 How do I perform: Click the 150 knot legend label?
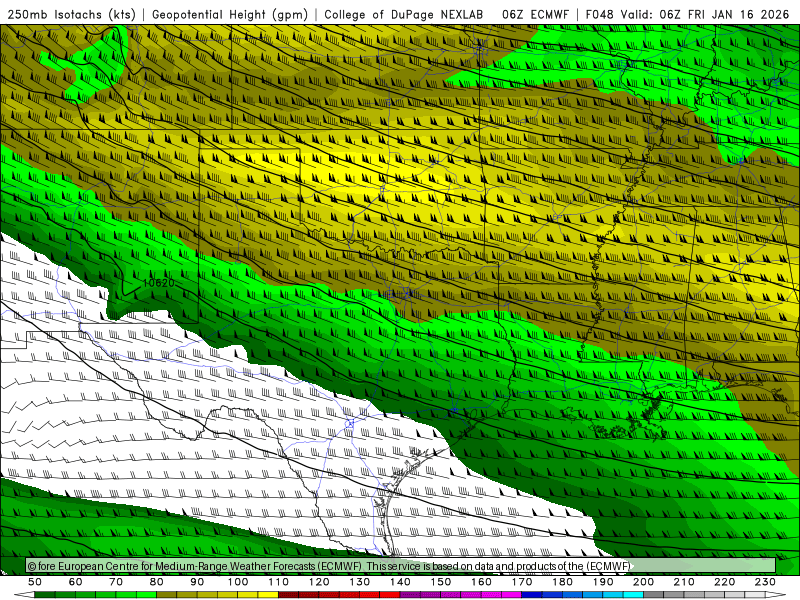pos(441,582)
